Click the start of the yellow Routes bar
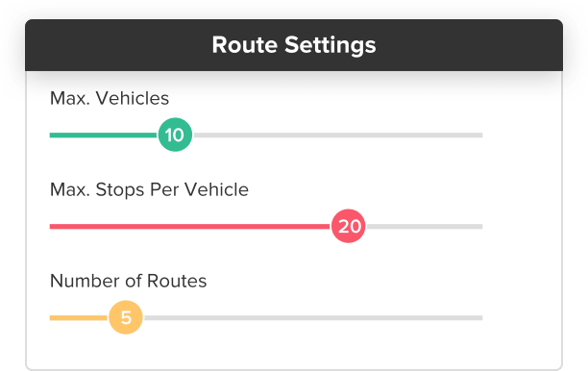 [x=52, y=318]
